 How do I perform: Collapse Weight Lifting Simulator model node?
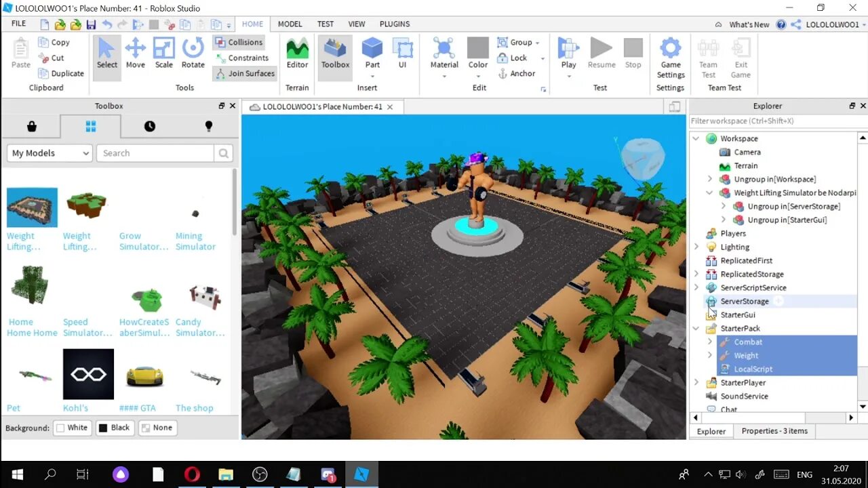[710, 192]
